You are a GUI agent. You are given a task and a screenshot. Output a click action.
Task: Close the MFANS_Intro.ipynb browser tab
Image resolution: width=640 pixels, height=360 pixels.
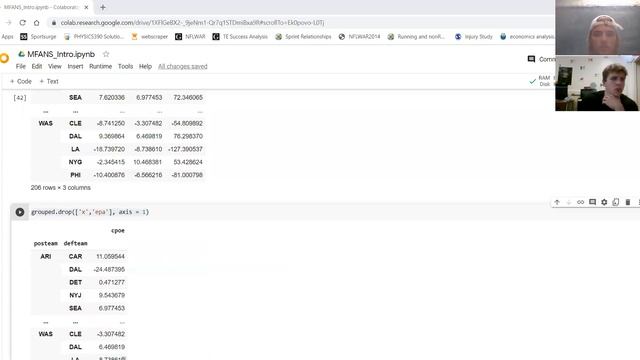pos(86,7)
